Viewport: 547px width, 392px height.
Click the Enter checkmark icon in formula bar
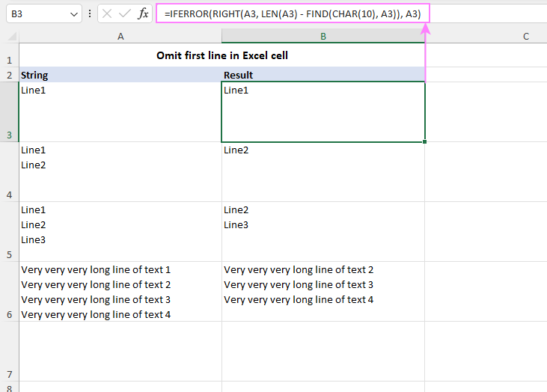coord(124,13)
